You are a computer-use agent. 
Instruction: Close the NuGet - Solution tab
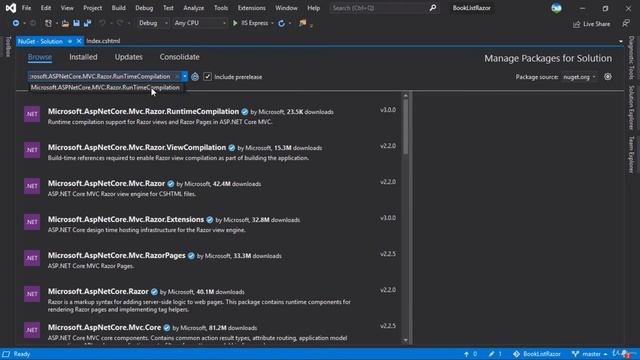[79, 41]
